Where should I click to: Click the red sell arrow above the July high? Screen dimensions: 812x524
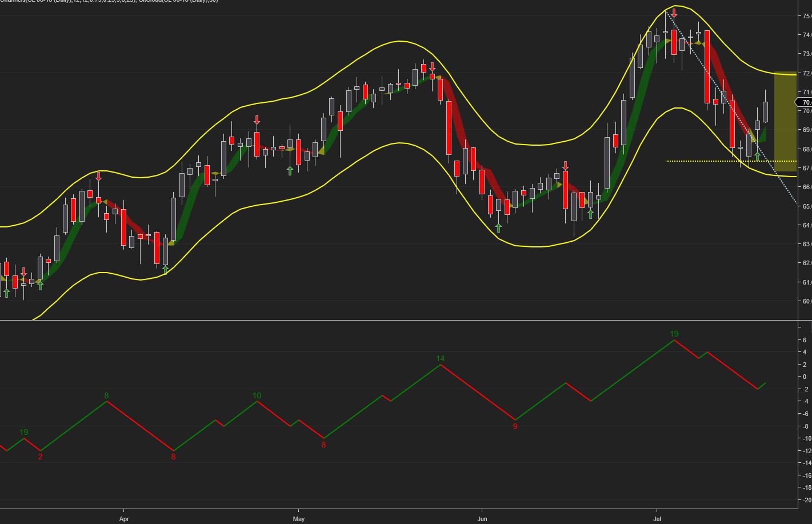[x=674, y=13]
